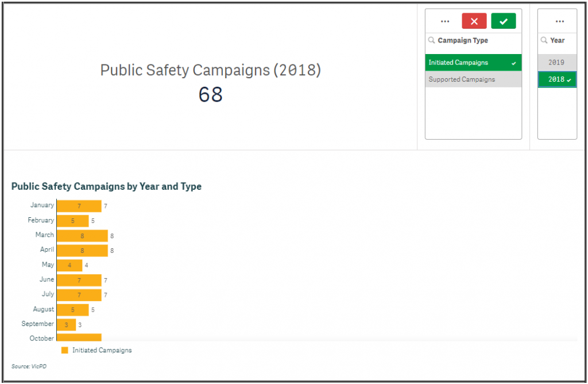The height and width of the screenshot is (384, 588).
Task: Click the September bar showing 3 campaigns
Action: tap(66, 324)
